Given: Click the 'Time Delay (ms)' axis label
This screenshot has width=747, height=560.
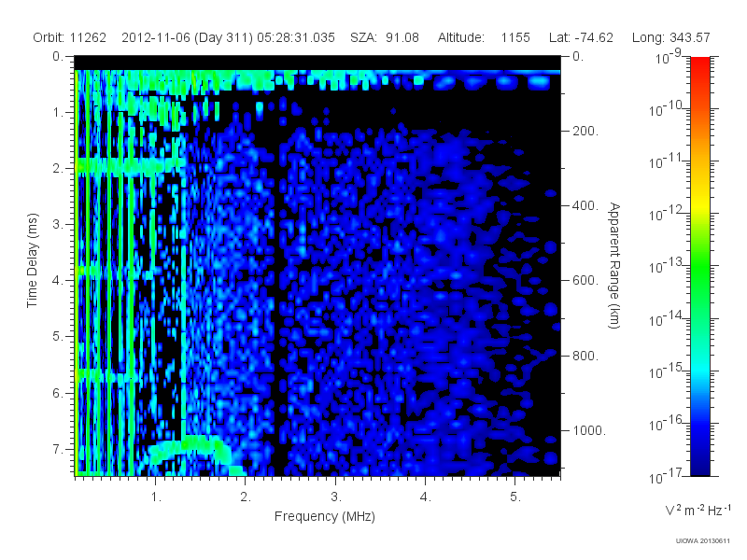Looking at the screenshot, I should [x=32, y=260].
